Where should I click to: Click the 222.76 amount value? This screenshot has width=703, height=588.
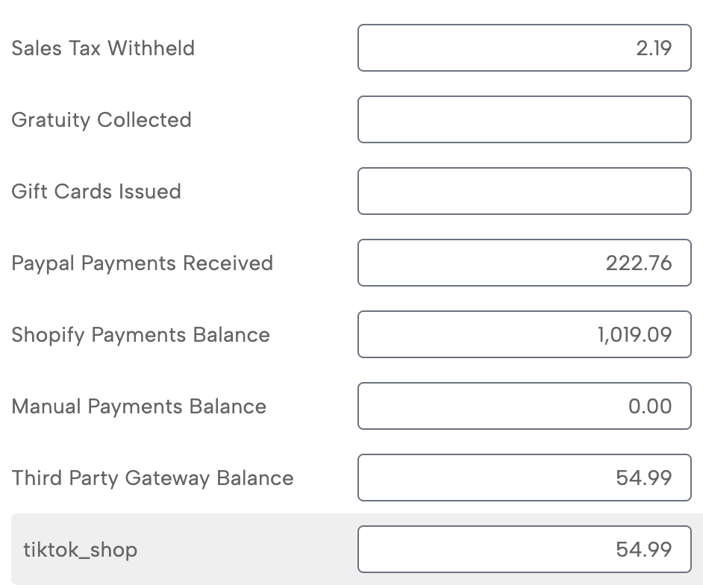click(x=639, y=263)
